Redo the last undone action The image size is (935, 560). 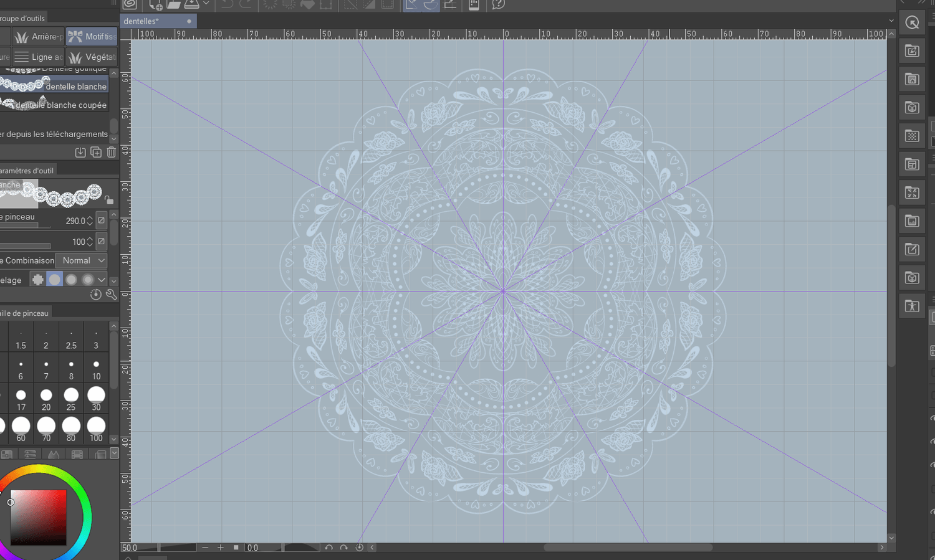246,4
